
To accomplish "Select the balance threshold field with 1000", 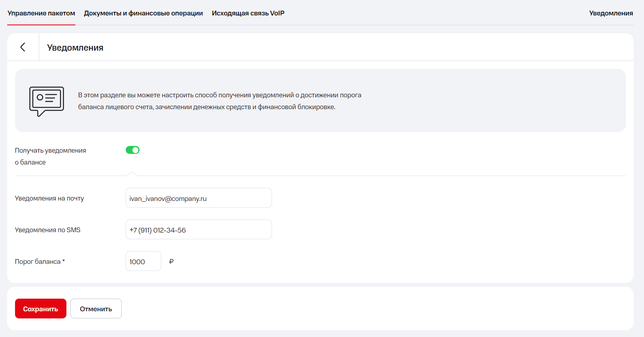I will tap(143, 261).
